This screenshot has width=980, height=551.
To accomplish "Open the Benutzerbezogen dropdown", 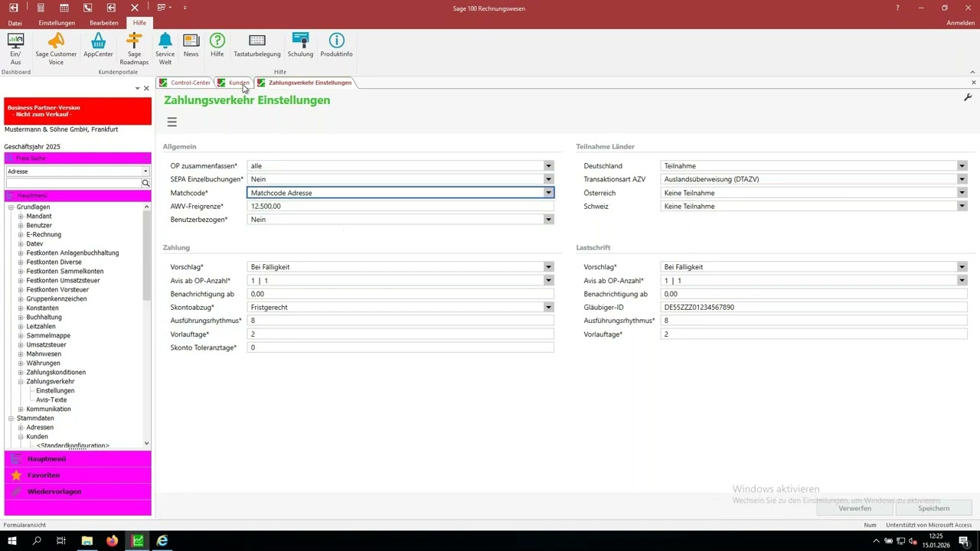I will pos(548,220).
